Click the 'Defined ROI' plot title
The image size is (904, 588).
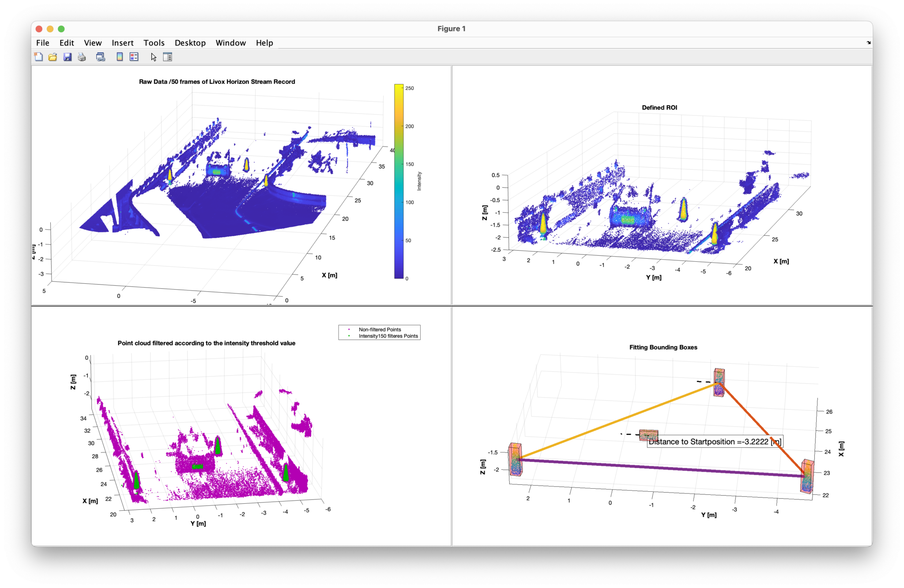coord(659,107)
